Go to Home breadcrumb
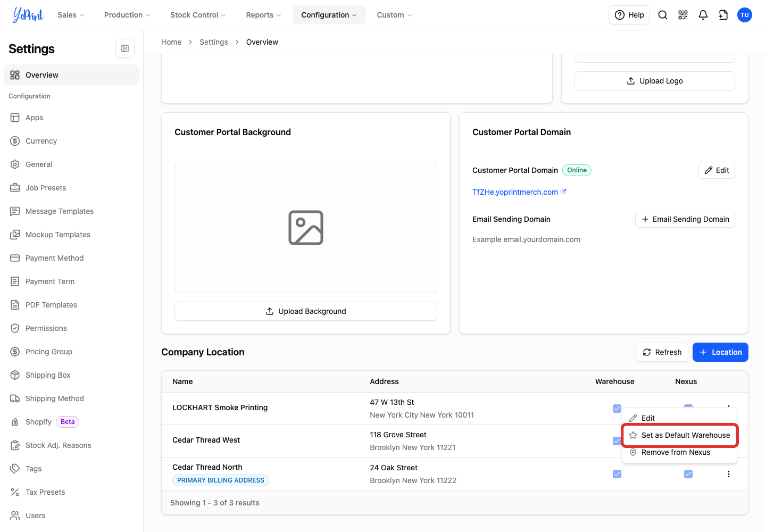Screen dimensions: 766x532 pos(171,42)
